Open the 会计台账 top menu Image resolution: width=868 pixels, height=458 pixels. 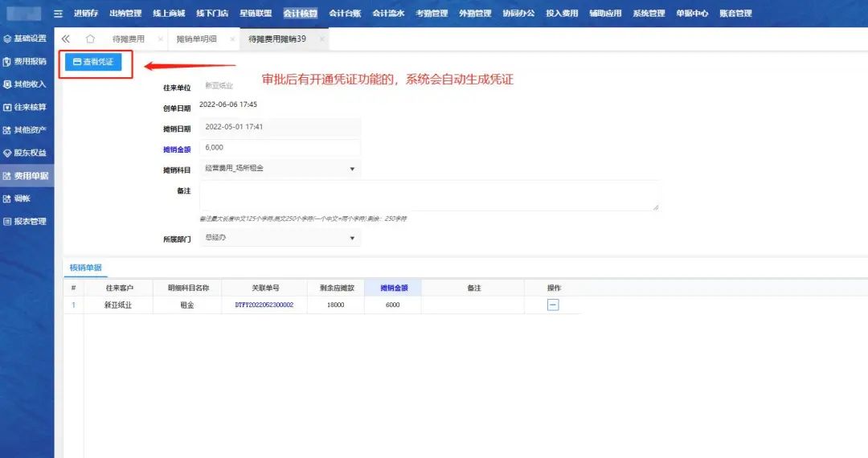coord(345,14)
